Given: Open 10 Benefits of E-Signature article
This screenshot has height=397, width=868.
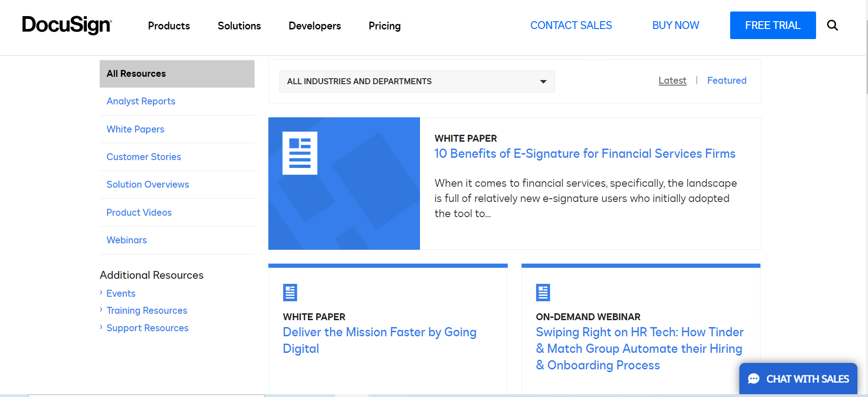Looking at the screenshot, I should 584,154.
